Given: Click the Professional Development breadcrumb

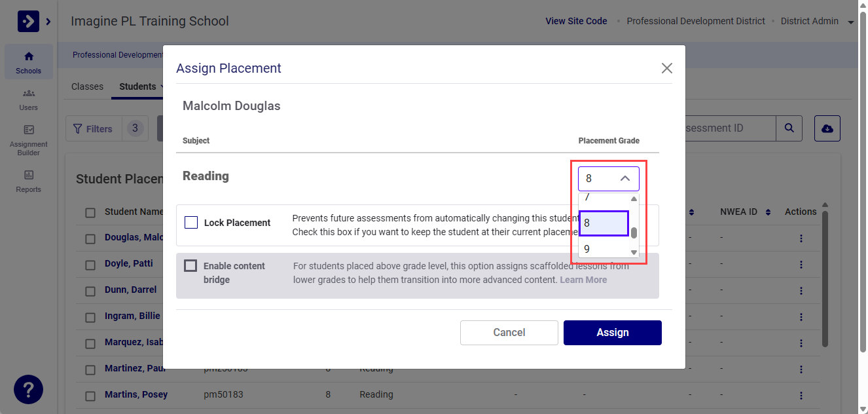Looking at the screenshot, I should click(118, 55).
